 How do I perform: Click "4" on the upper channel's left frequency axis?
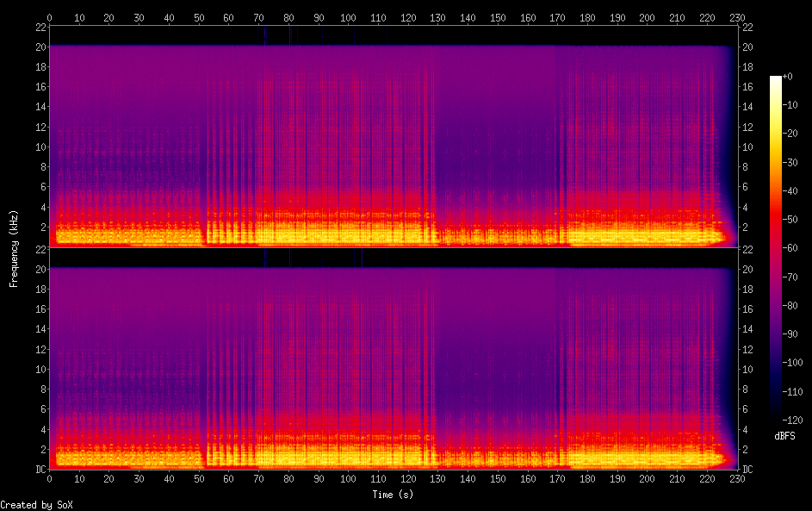(x=44, y=207)
